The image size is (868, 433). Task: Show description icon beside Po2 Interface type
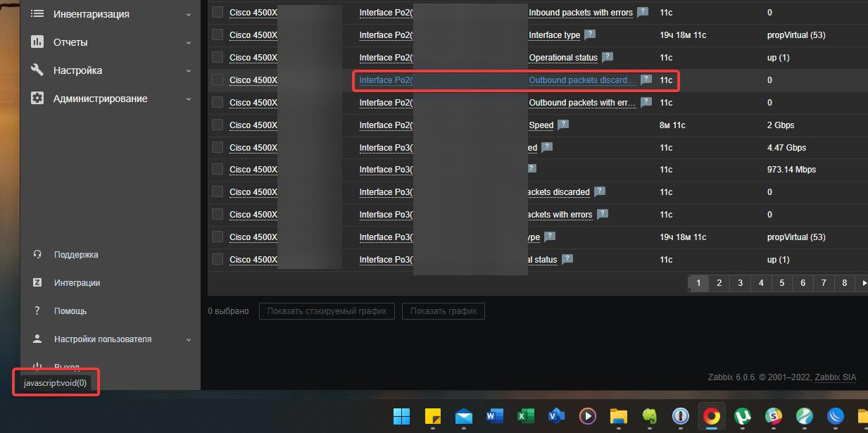pyautogui.click(x=590, y=35)
